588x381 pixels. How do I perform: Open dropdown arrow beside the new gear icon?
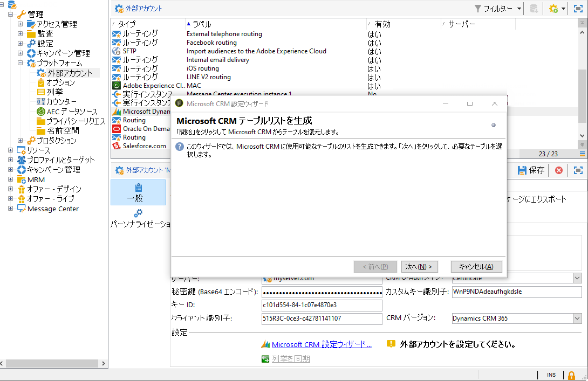[x=563, y=9]
